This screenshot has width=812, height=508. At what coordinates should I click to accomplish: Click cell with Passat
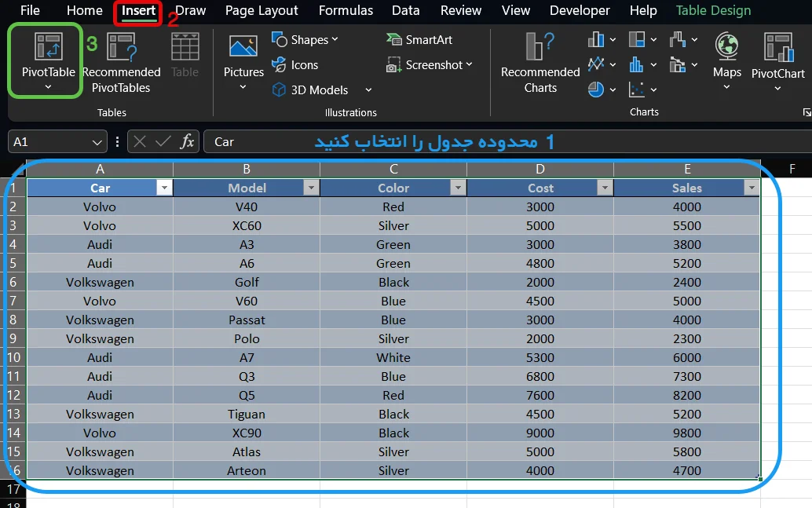(247, 320)
